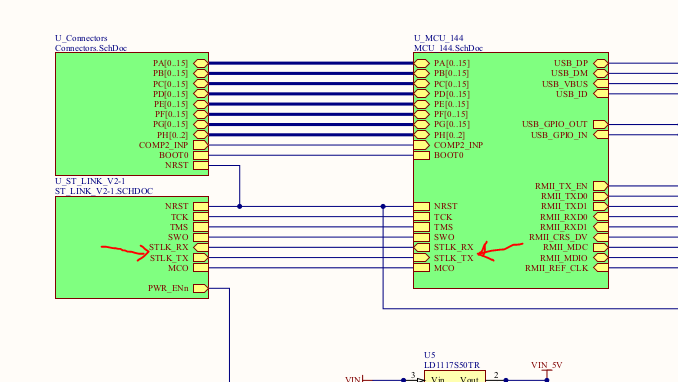Click RMII_TXD1 port symbol

tap(601, 206)
